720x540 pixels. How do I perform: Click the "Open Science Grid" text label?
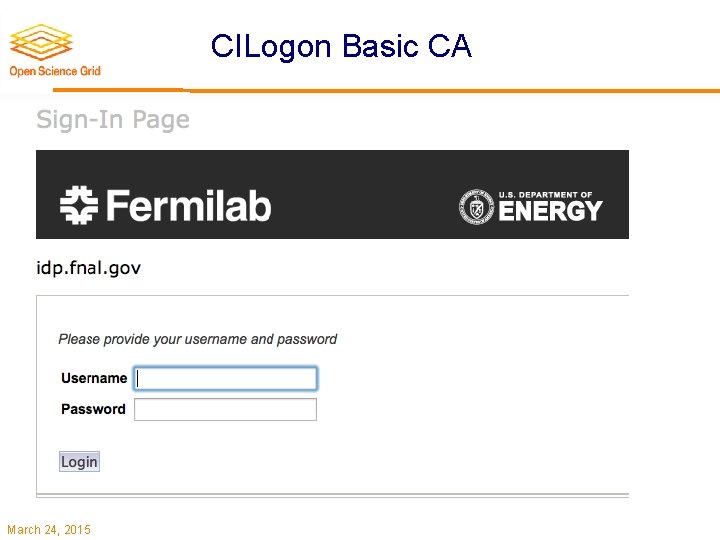coord(55,71)
